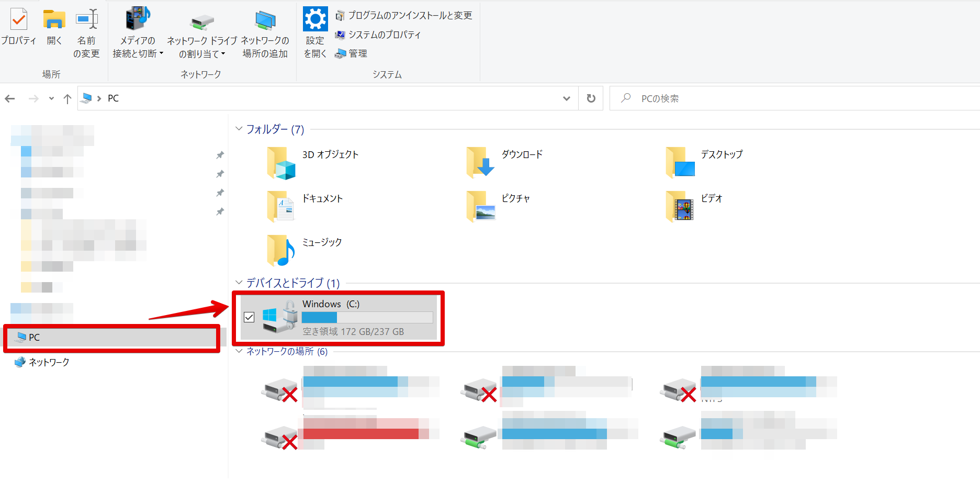Click 管理 (Manage) in System group
Screen dimensions: 980x481
pos(351,53)
